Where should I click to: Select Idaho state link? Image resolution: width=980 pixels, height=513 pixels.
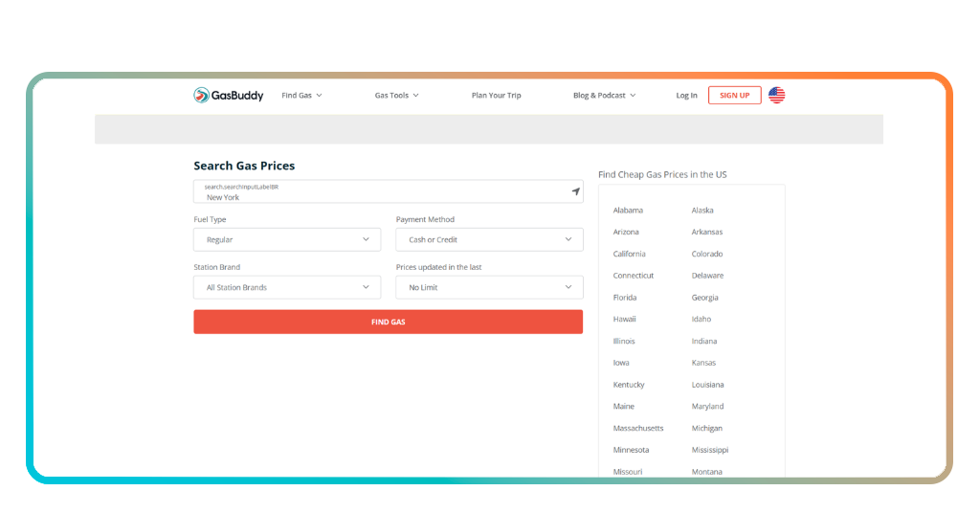(x=701, y=320)
